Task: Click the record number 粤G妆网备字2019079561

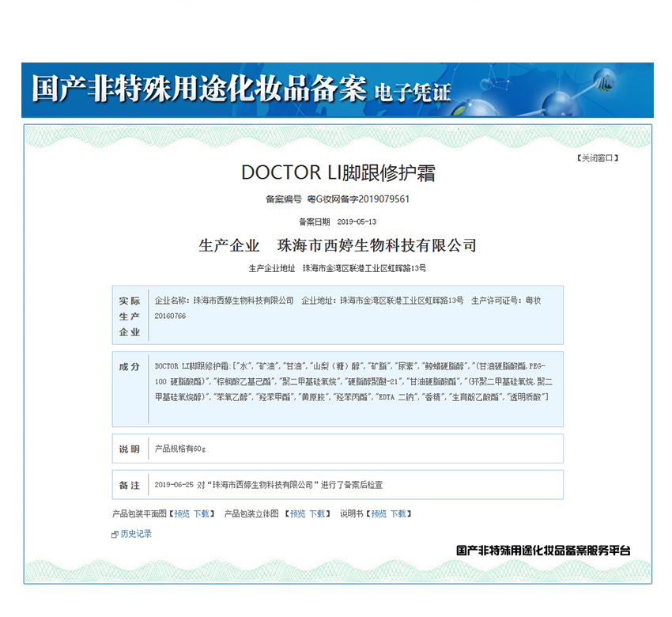Action: pyautogui.click(x=358, y=199)
